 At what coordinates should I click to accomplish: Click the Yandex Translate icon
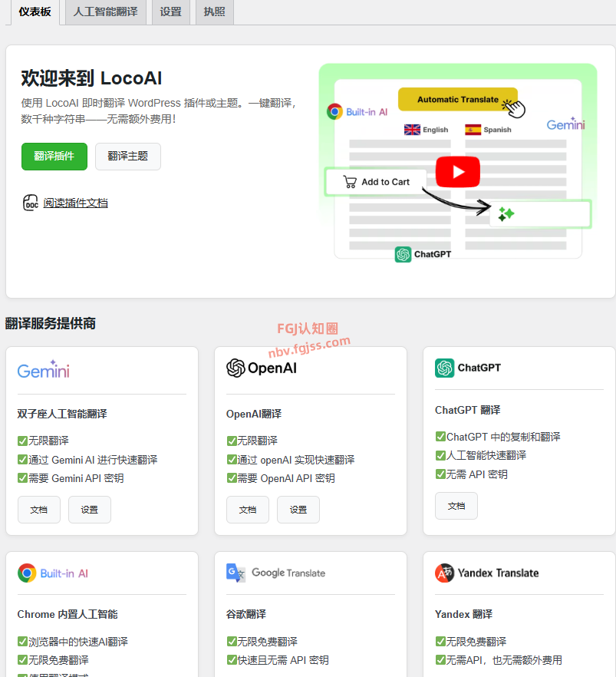pyautogui.click(x=444, y=573)
